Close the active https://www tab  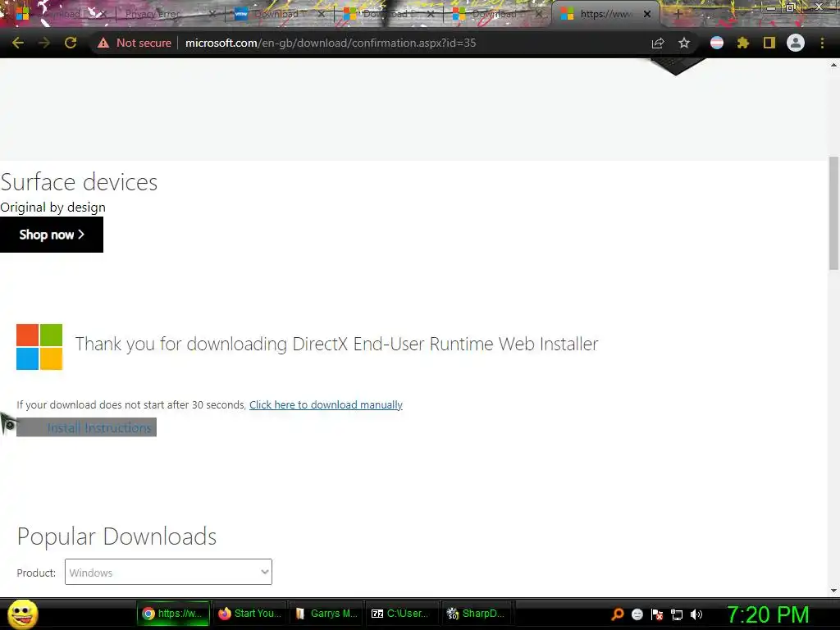point(647,14)
